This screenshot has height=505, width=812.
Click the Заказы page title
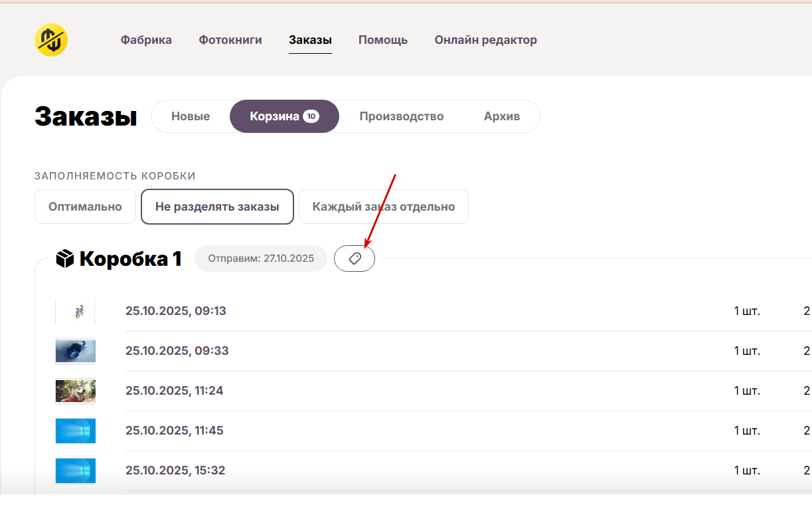86,116
